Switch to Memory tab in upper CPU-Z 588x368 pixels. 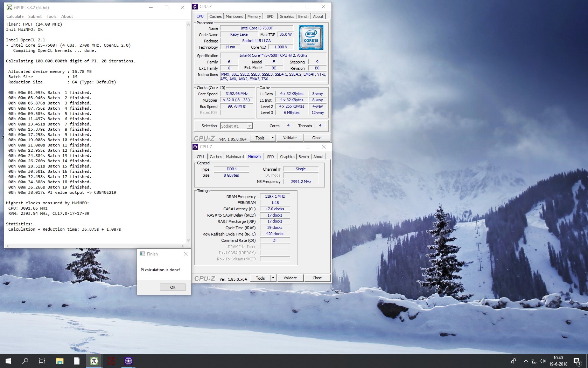point(254,16)
